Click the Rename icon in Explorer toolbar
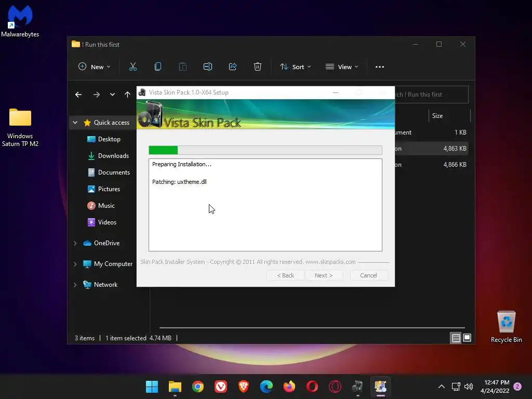This screenshot has width=532, height=399. coord(208,66)
